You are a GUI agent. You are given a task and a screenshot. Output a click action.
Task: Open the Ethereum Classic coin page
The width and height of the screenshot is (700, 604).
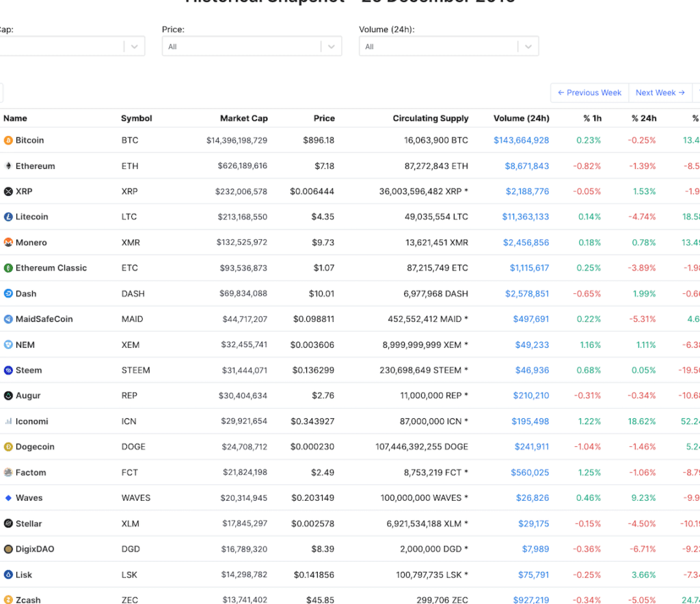point(51,268)
